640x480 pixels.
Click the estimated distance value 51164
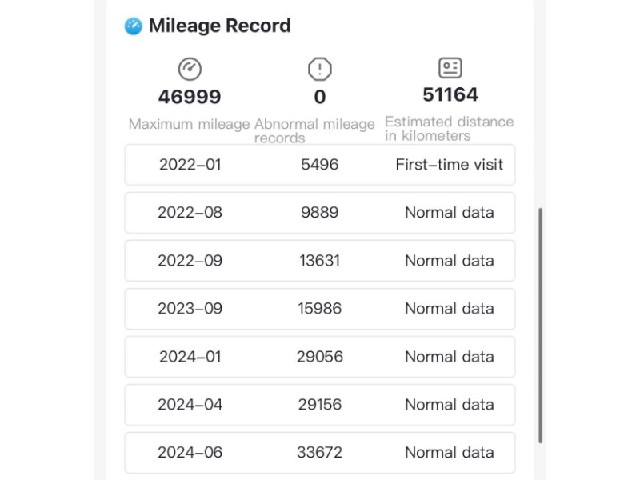(450, 95)
